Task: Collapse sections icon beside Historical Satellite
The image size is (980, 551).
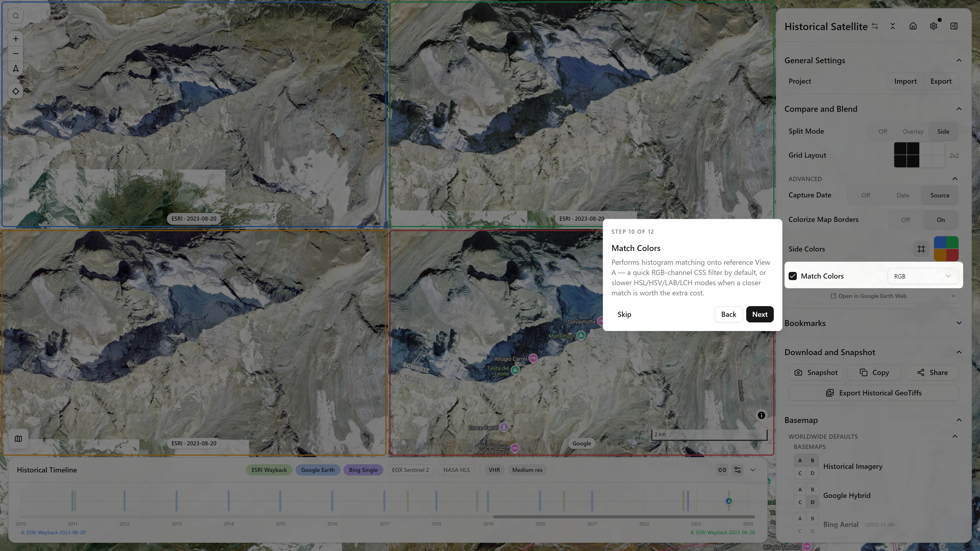Action: tap(892, 26)
